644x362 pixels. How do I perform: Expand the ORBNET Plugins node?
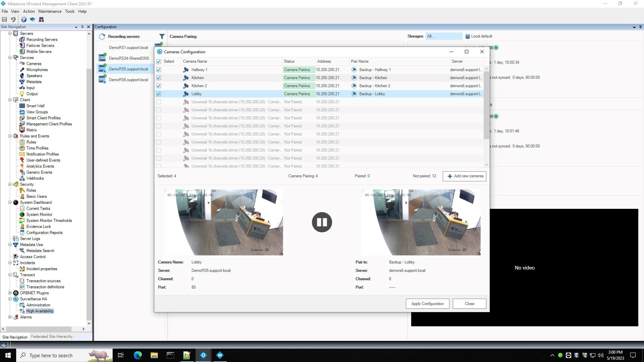click(10, 293)
